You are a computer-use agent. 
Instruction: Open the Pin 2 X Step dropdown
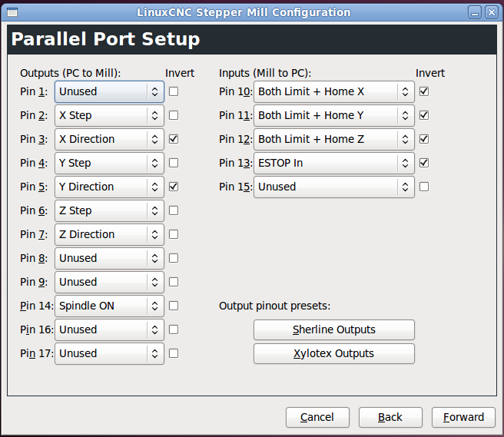tap(109, 115)
